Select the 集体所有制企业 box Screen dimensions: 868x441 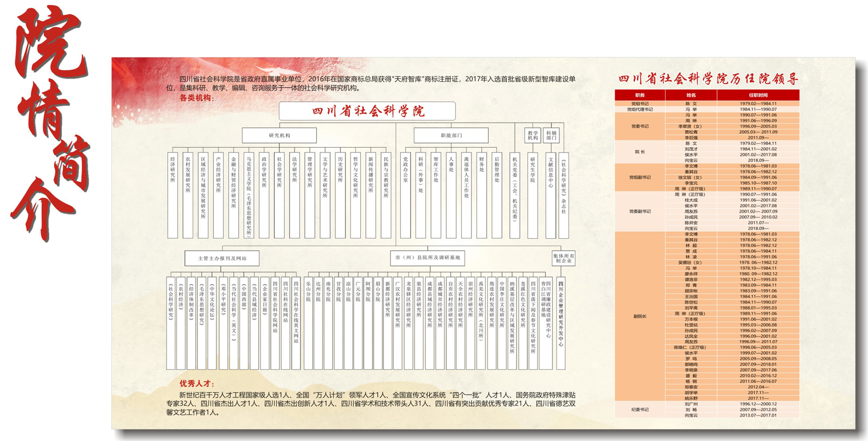pos(564,258)
